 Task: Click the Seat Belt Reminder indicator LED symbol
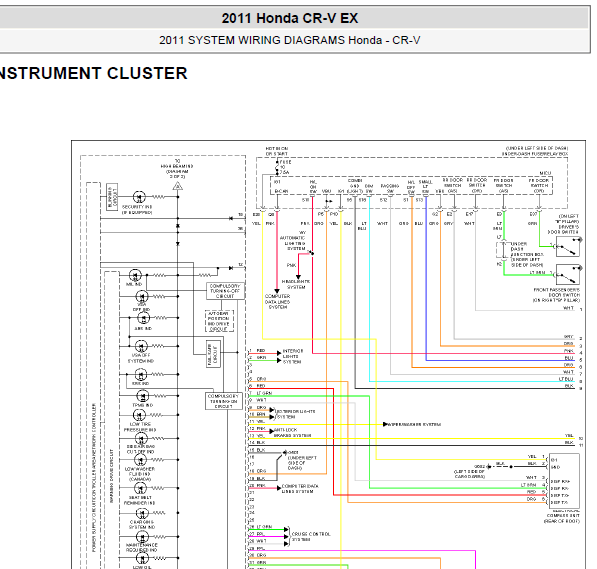(140, 488)
